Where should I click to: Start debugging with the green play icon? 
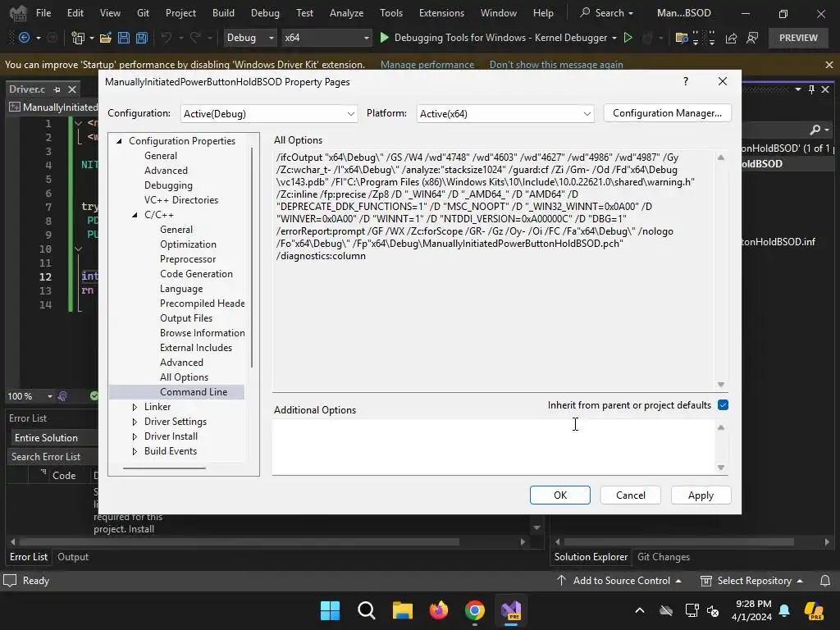tap(384, 38)
